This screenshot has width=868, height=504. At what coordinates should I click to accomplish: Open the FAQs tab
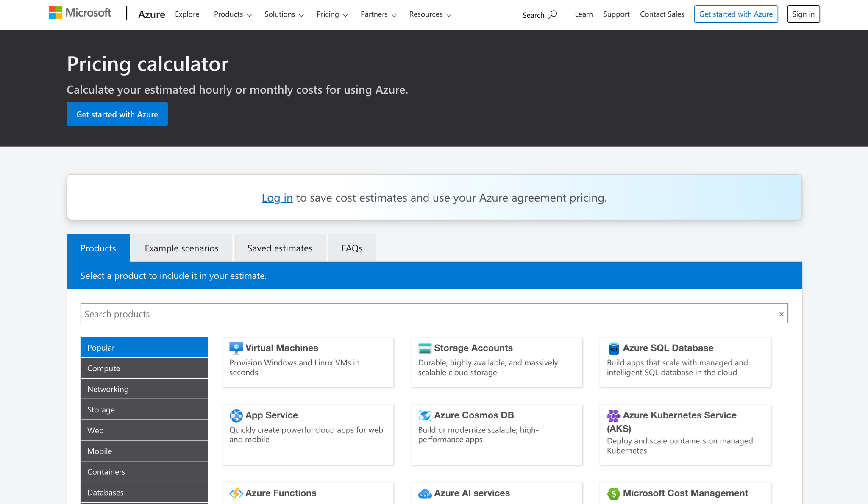[352, 248]
